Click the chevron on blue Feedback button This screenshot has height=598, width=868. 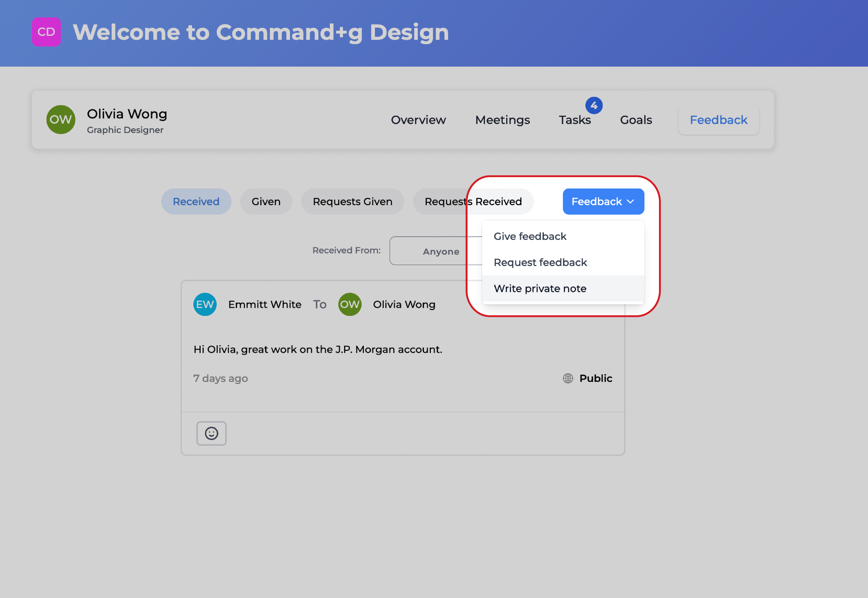click(631, 202)
